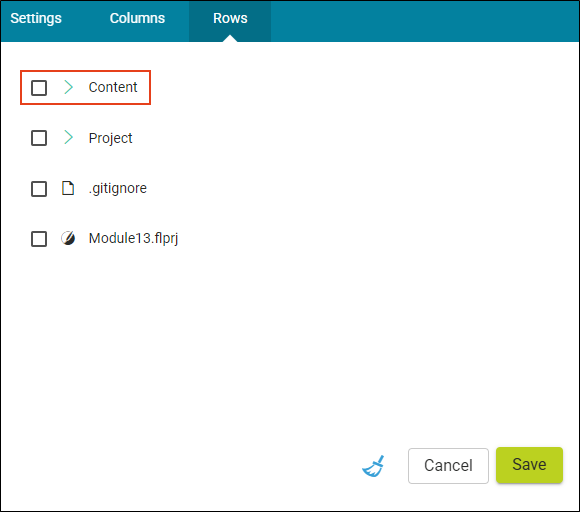Select the Module13.flprj file name
Viewport: 580px width, 512px height.
click(134, 239)
